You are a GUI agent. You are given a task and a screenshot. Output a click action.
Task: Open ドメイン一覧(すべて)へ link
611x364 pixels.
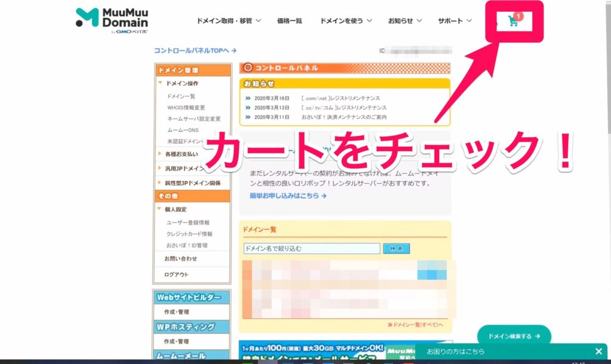[415, 325]
